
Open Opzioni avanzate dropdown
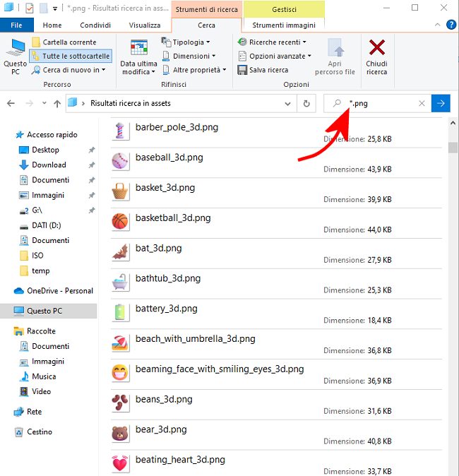coord(275,56)
